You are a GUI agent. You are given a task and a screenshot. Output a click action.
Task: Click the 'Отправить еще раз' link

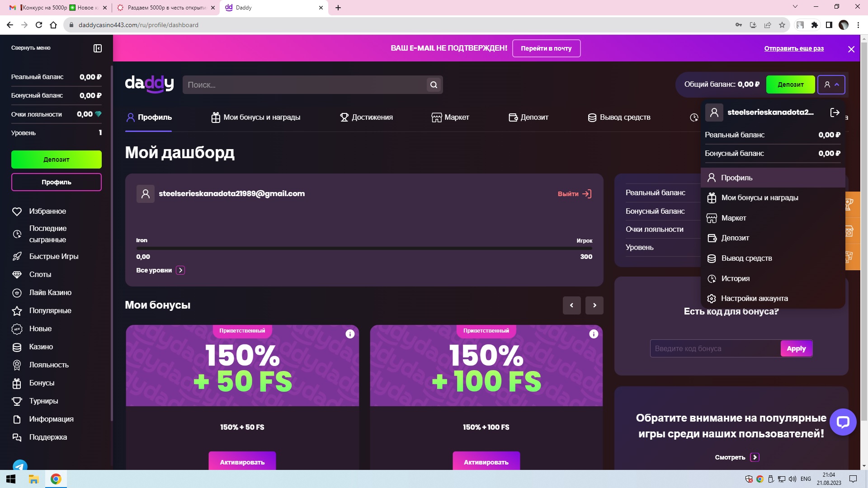[x=794, y=48]
